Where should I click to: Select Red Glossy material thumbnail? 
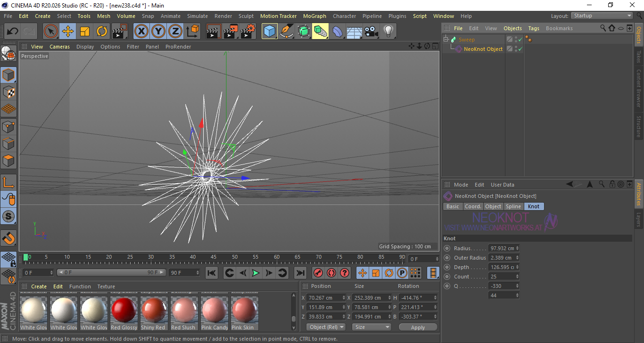pos(124,313)
